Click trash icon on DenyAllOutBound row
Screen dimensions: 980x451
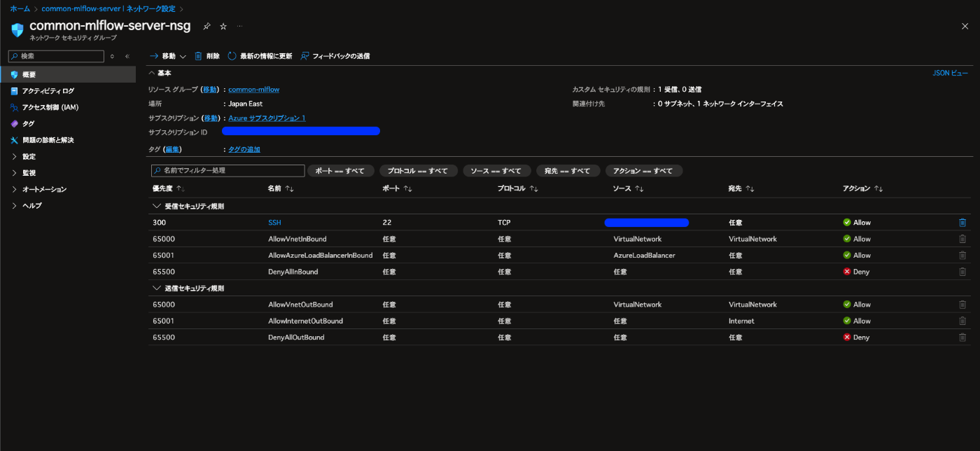click(x=962, y=338)
